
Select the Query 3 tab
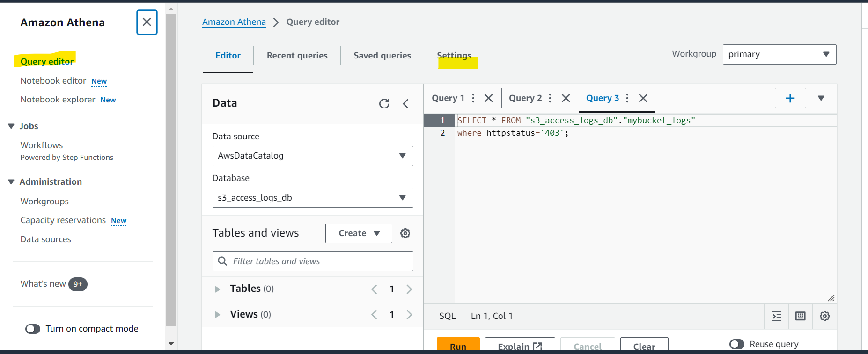[x=603, y=98]
